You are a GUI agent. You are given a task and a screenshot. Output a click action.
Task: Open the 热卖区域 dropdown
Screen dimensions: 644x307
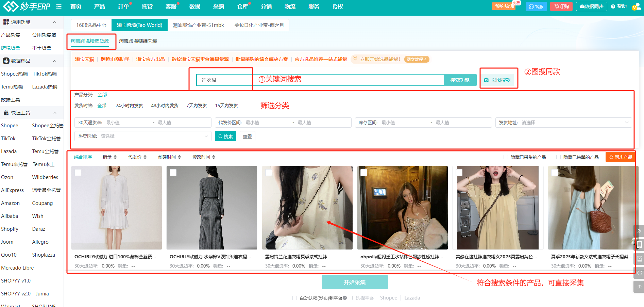point(143,136)
